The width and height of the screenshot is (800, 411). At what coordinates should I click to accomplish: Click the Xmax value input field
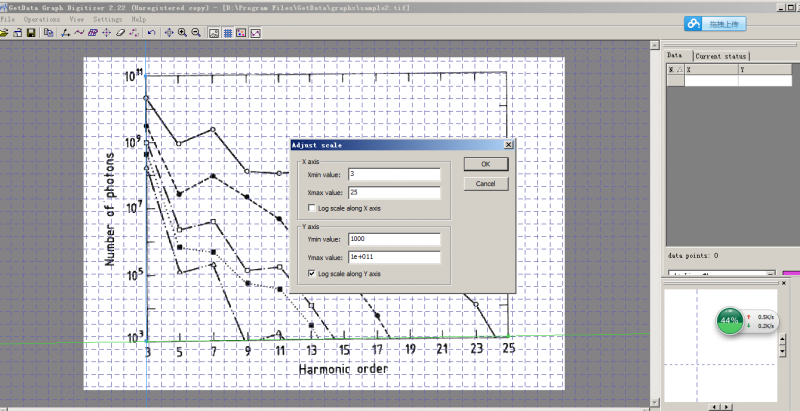click(394, 193)
